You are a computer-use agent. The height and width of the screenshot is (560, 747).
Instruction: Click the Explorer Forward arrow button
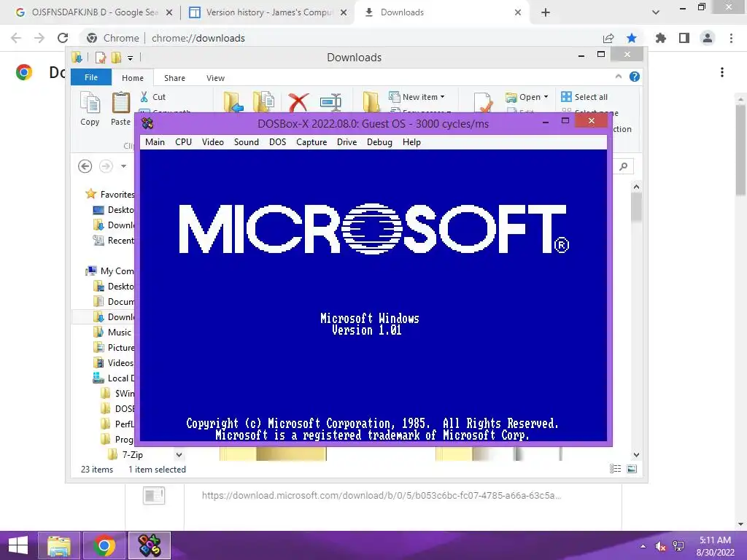pyautogui.click(x=106, y=166)
